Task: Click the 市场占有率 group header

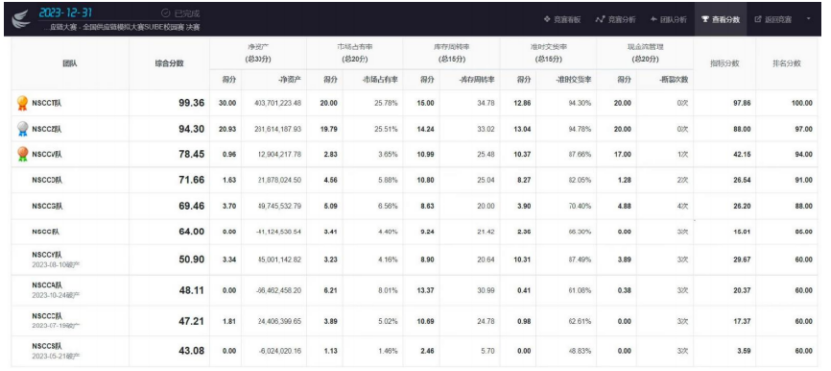Action: (x=355, y=53)
